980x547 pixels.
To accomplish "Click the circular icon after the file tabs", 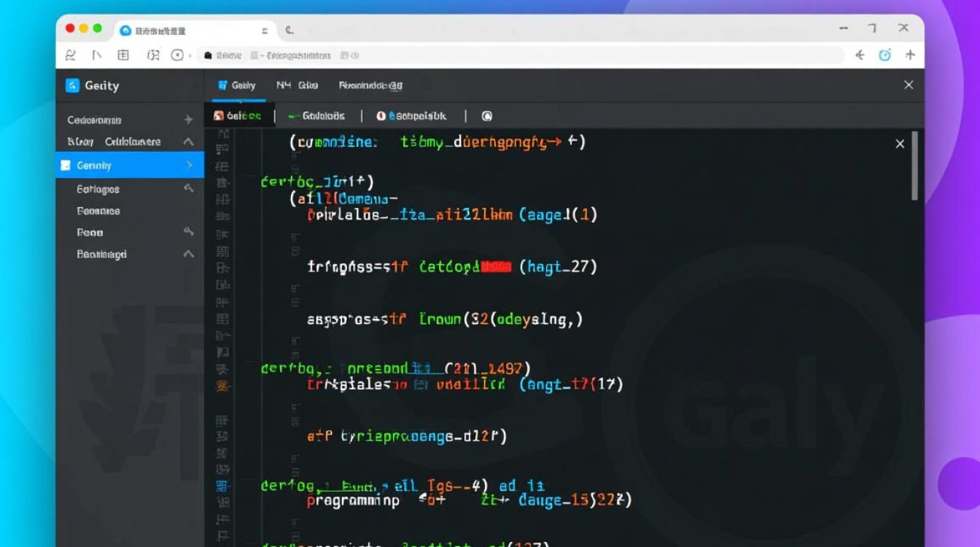I will click(486, 115).
